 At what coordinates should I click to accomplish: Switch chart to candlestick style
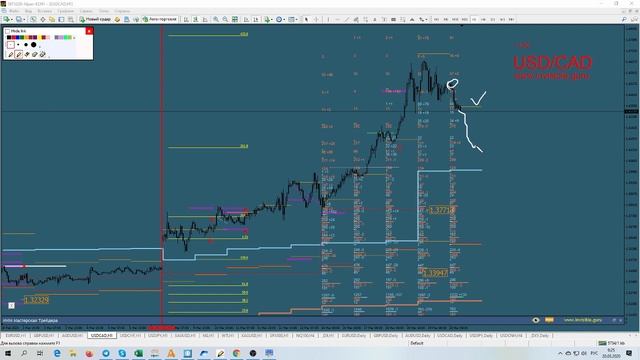coord(196,19)
